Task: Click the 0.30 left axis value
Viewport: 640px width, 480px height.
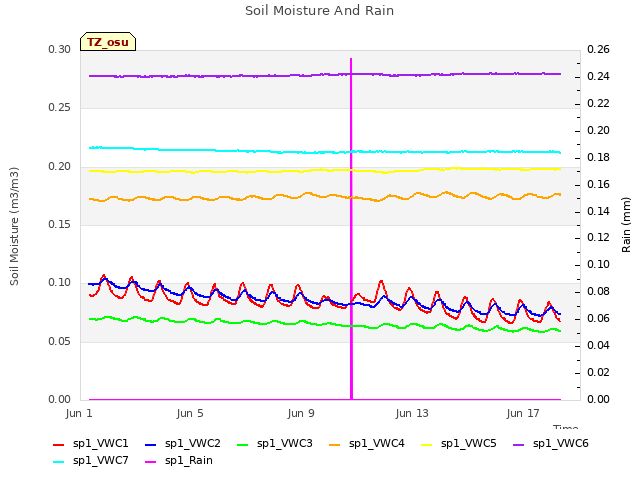Action: click(x=60, y=49)
